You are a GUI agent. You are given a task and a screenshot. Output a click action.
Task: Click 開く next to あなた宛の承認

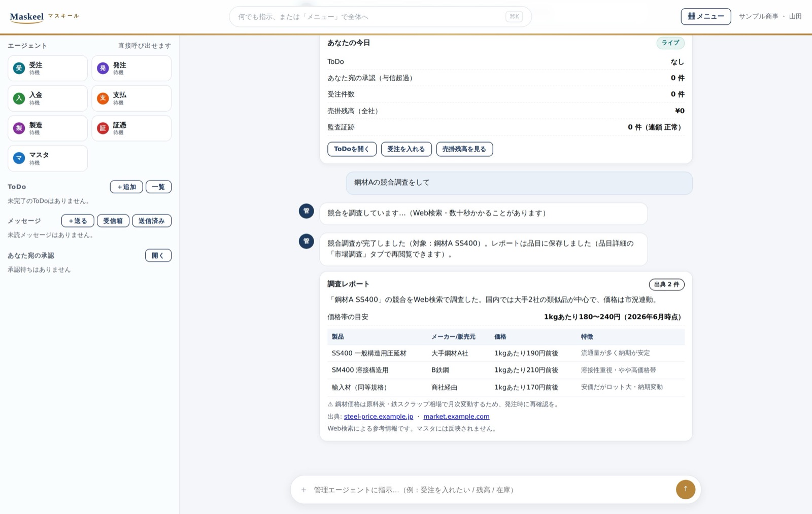(158, 255)
